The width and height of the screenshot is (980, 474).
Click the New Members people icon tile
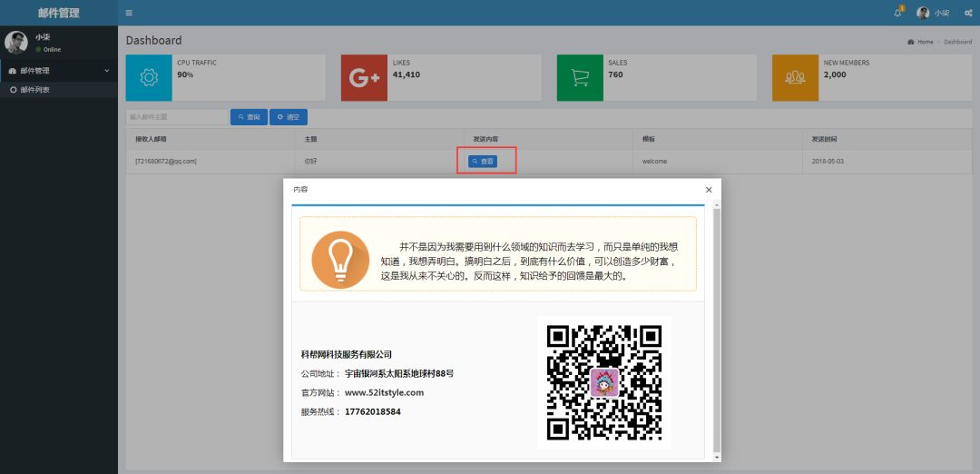[x=795, y=77]
